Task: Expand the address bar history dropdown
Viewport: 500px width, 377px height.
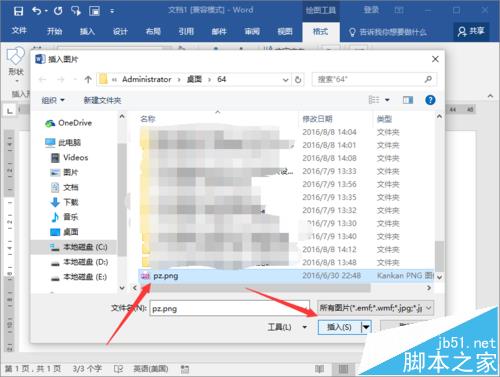Action: coord(285,80)
